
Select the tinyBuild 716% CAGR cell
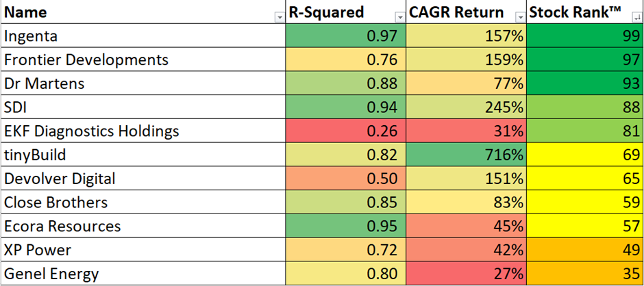(466, 155)
